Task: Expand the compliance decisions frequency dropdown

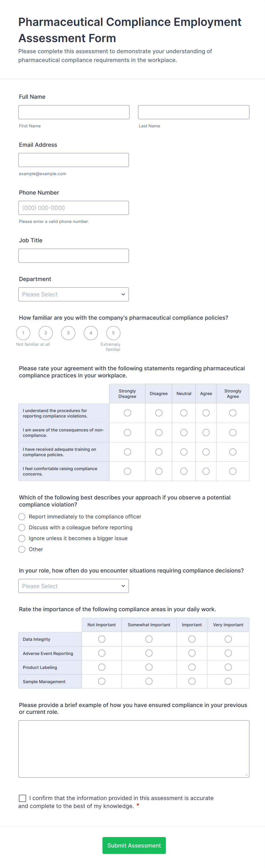Action: pos(73,586)
